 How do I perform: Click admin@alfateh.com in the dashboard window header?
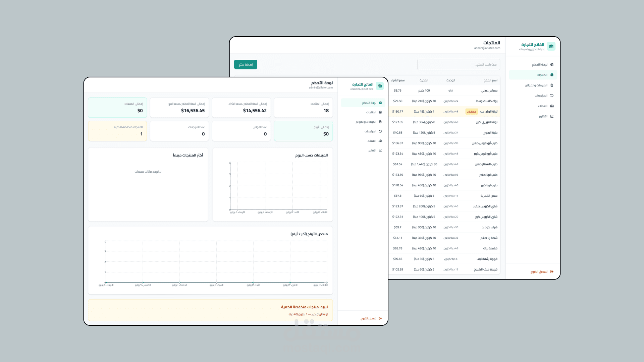tap(321, 88)
